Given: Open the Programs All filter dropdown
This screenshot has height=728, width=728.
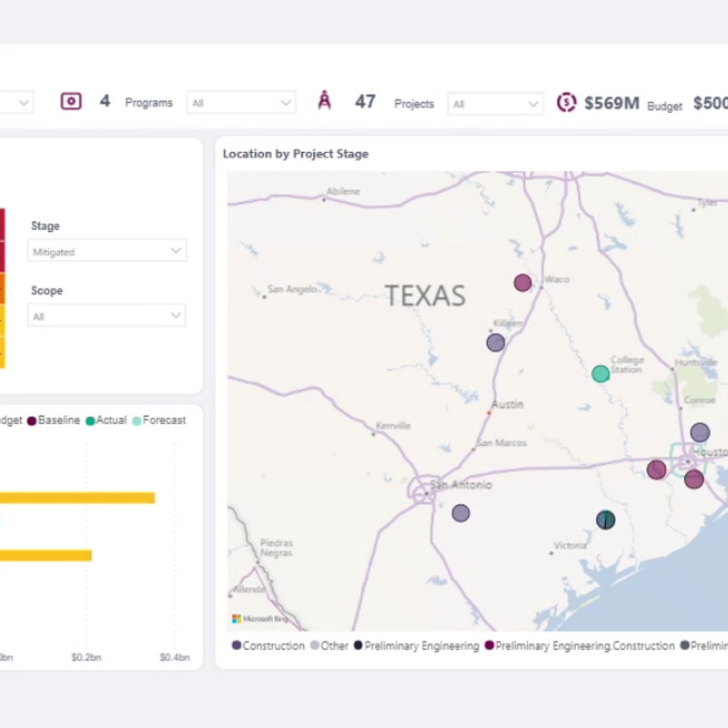Looking at the screenshot, I should tap(240, 102).
